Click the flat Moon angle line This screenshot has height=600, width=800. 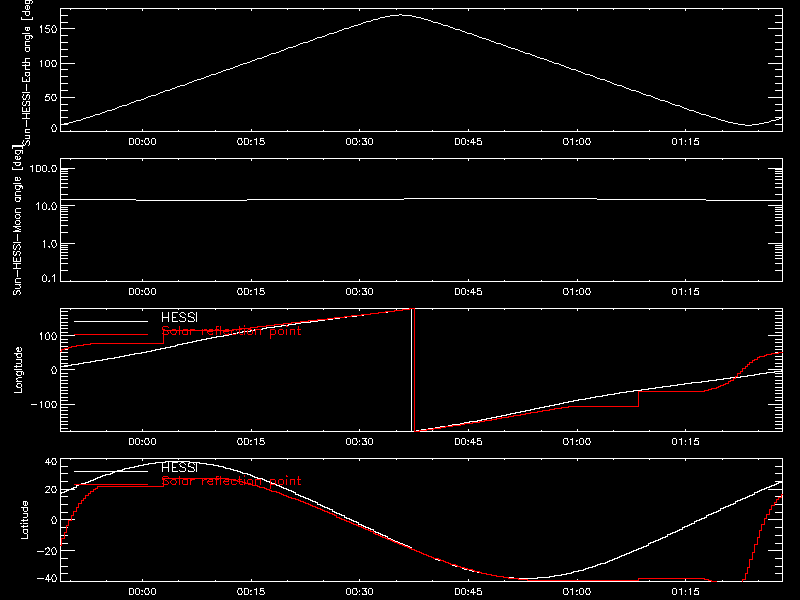point(421,199)
